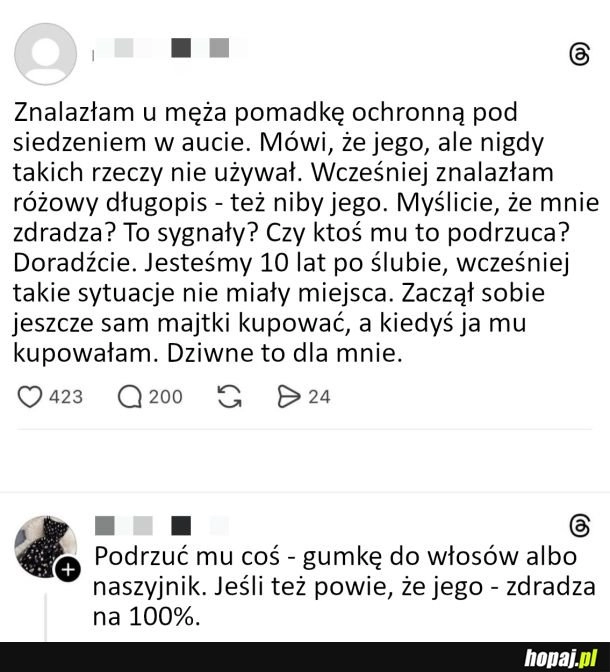The width and height of the screenshot is (610, 672).
Task: Click the Threads logo on the original post
Action: point(578,57)
